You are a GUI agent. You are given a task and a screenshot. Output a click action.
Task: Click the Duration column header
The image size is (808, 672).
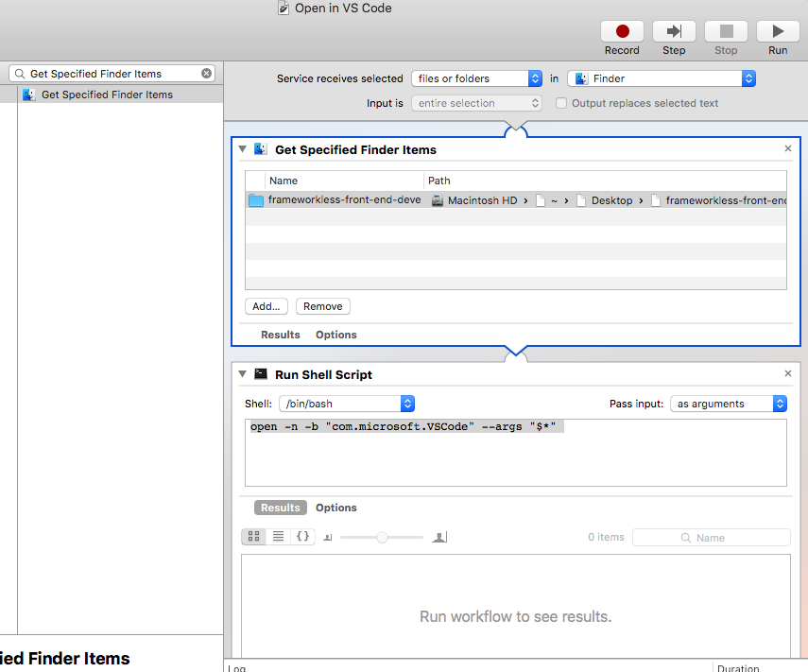click(738, 668)
